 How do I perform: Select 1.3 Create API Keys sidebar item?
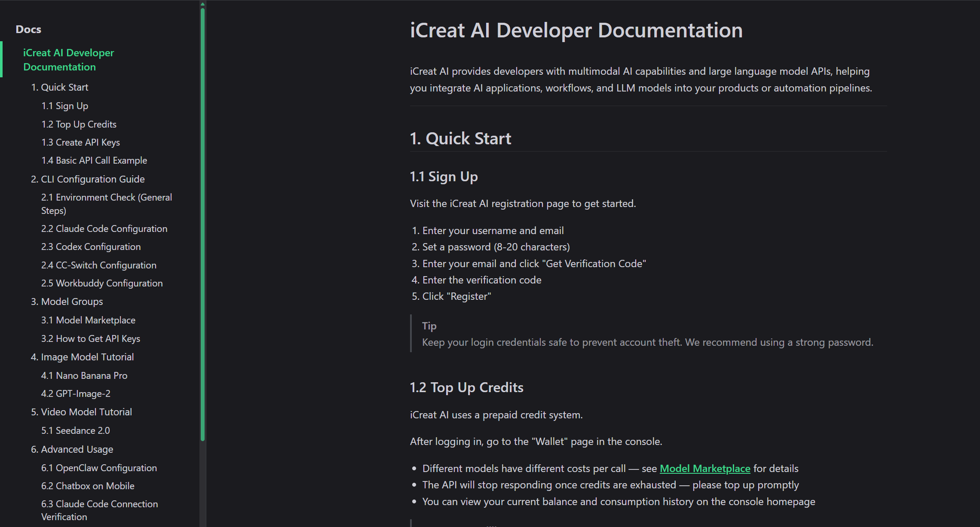pyautogui.click(x=80, y=142)
